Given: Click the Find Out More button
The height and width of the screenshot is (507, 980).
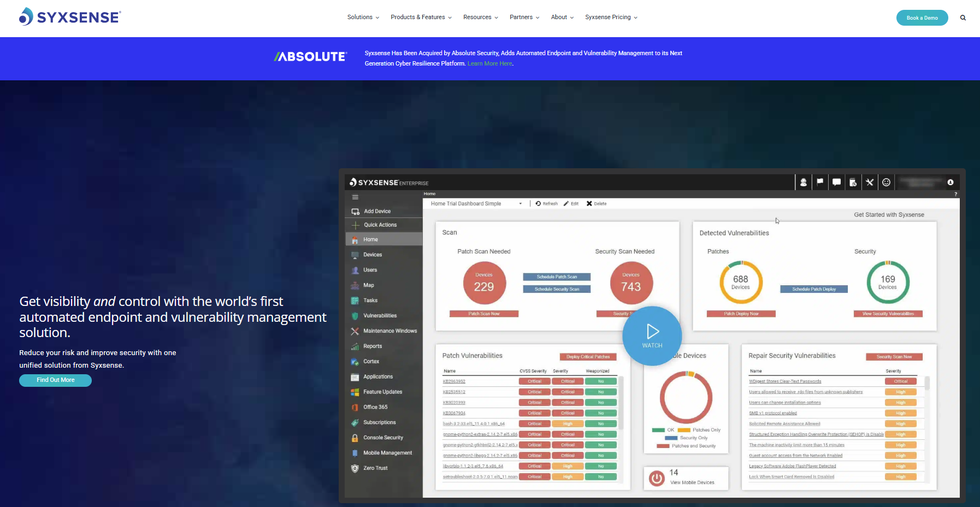Looking at the screenshot, I should pyautogui.click(x=55, y=380).
